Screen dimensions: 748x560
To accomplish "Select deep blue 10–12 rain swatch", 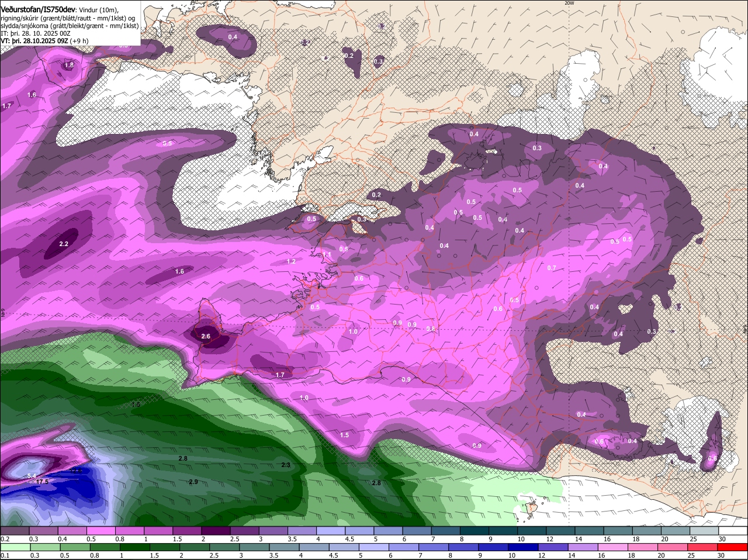I will click(524, 547).
